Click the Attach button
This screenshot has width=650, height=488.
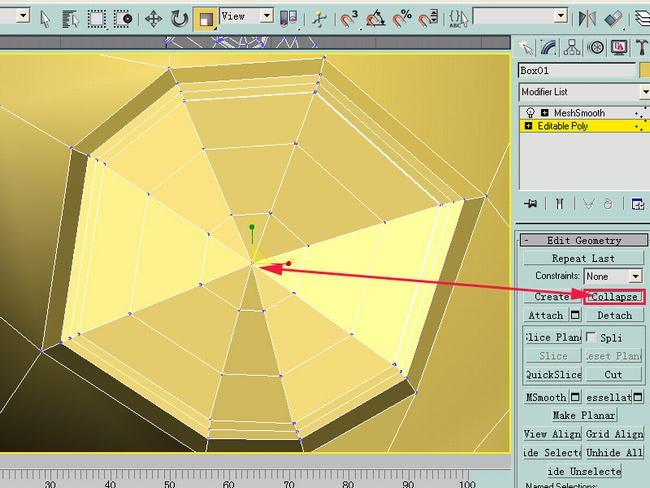tap(546, 316)
